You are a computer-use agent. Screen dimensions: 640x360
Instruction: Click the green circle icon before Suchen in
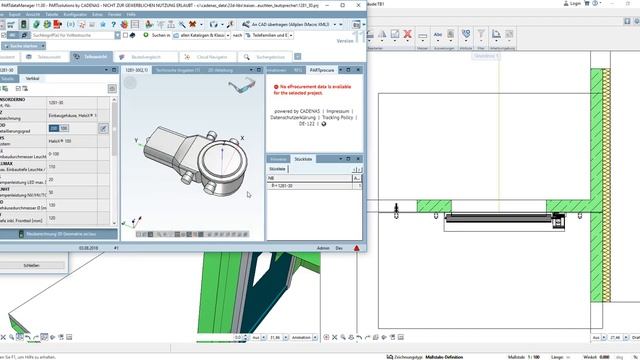click(x=146, y=35)
